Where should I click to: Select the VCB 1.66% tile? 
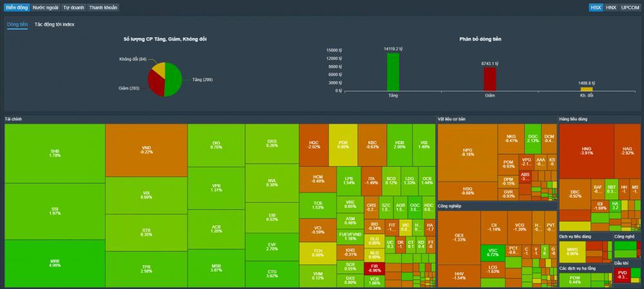(374, 281)
